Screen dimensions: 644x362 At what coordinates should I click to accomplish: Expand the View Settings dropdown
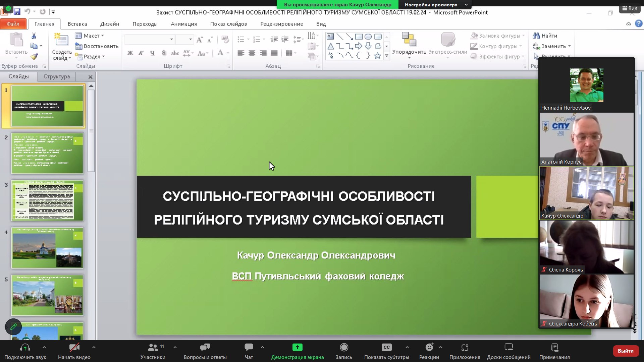click(466, 5)
